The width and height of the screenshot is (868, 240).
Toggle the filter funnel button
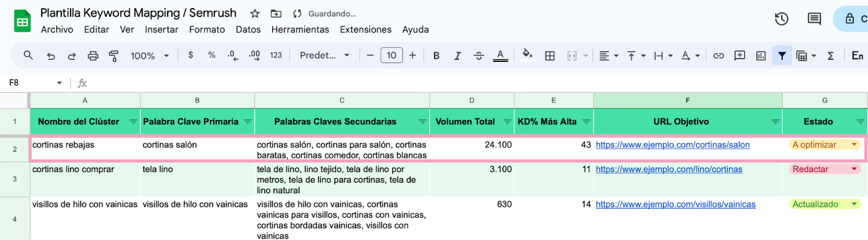tap(782, 55)
